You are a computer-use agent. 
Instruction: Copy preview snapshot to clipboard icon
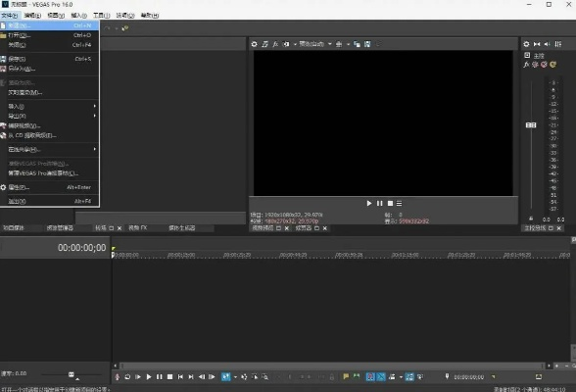pos(357,44)
